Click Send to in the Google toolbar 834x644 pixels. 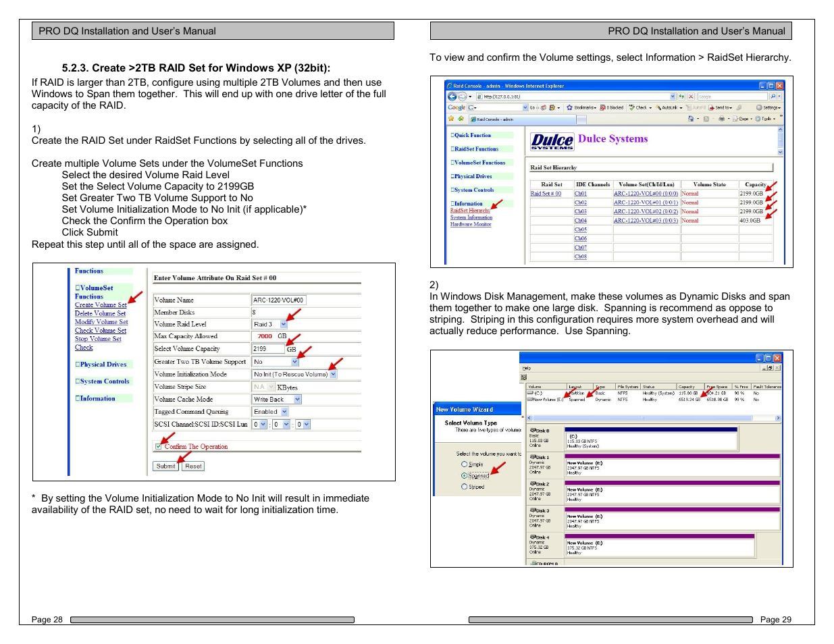pyautogui.click(x=721, y=107)
